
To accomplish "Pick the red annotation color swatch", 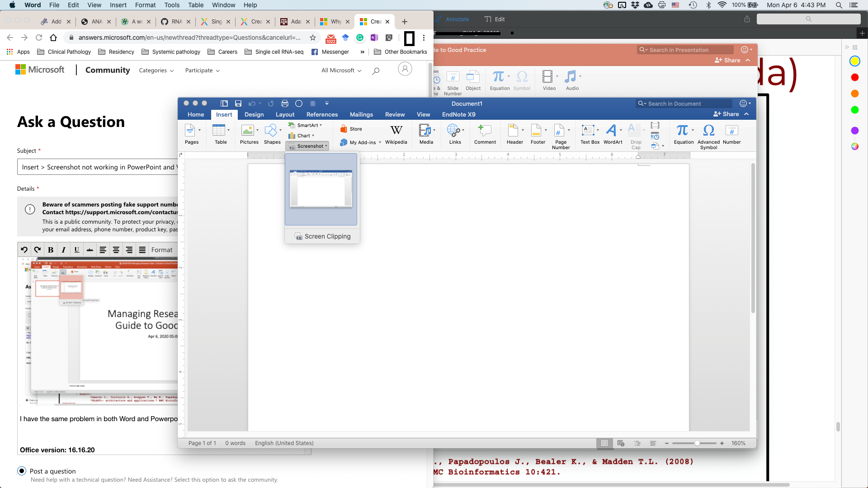I will 854,77.
